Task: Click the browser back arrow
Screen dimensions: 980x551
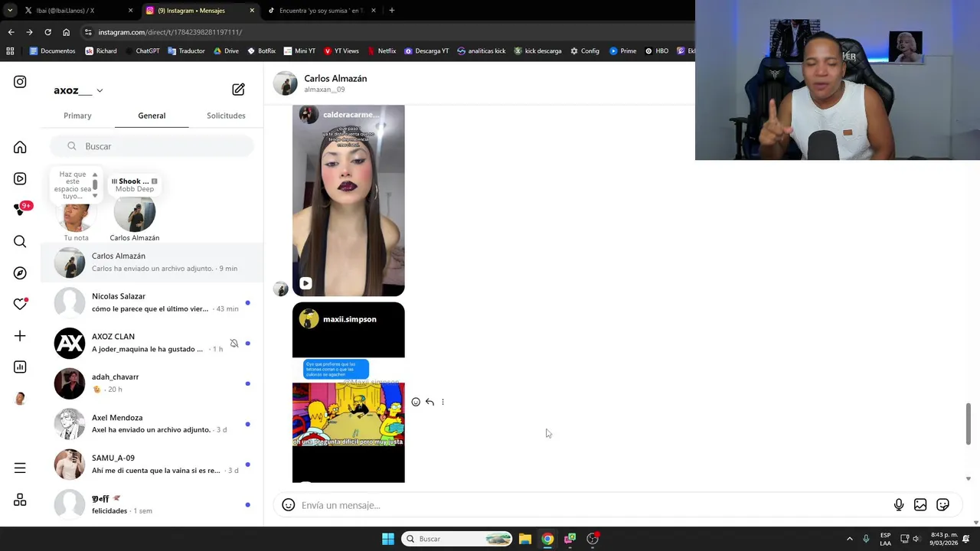Action: 11,32
